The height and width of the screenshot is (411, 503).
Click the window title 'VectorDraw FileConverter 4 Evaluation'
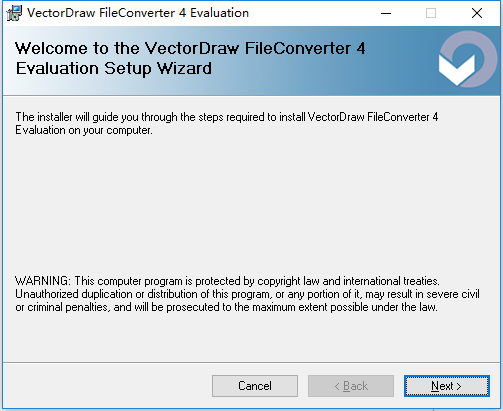pyautogui.click(x=138, y=13)
